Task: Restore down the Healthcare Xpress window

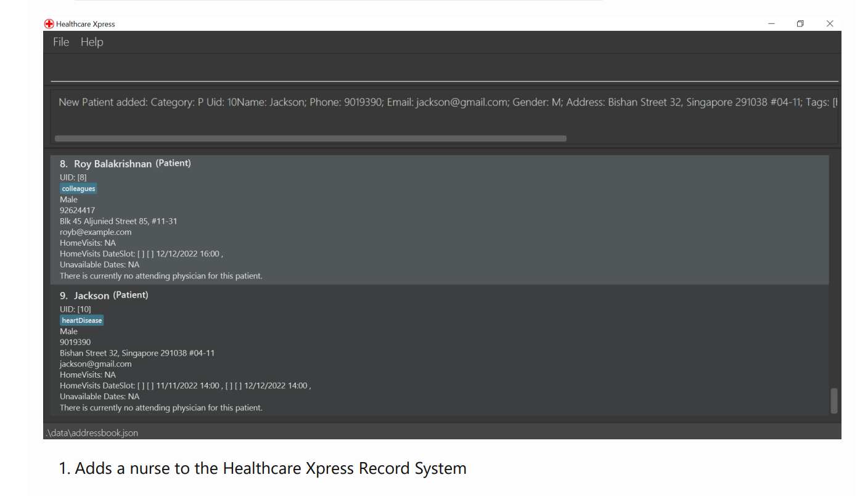Action: [x=800, y=24]
